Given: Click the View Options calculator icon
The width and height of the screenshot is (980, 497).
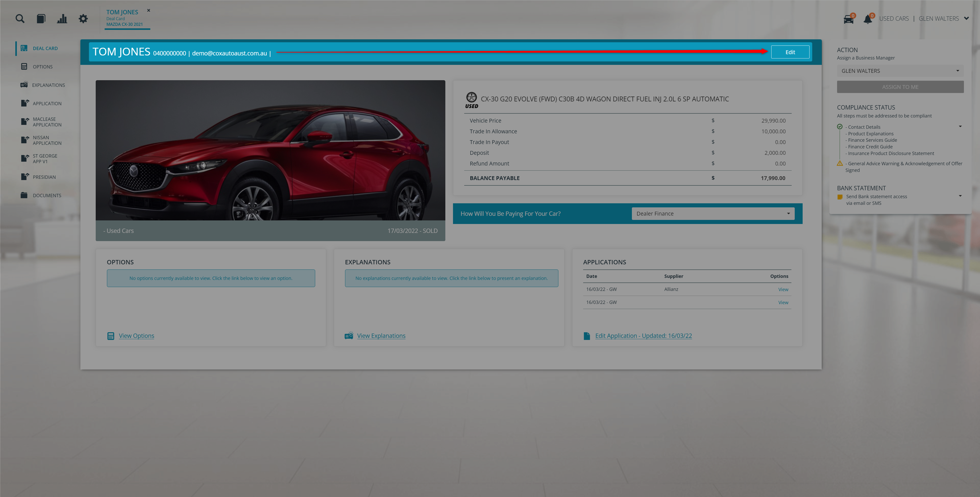Looking at the screenshot, I should 111,336.
